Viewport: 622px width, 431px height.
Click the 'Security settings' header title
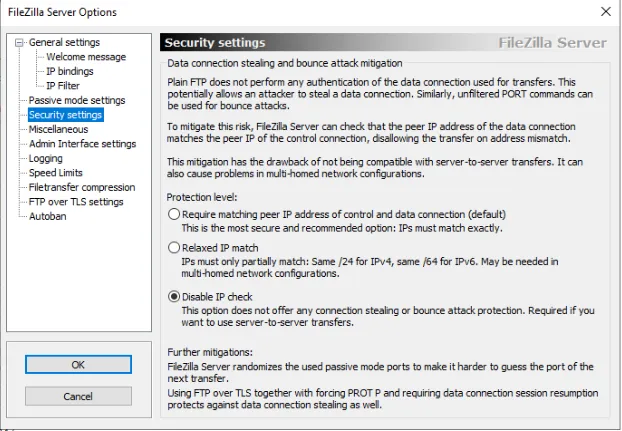pyautogui.click(x=215, y=43)
